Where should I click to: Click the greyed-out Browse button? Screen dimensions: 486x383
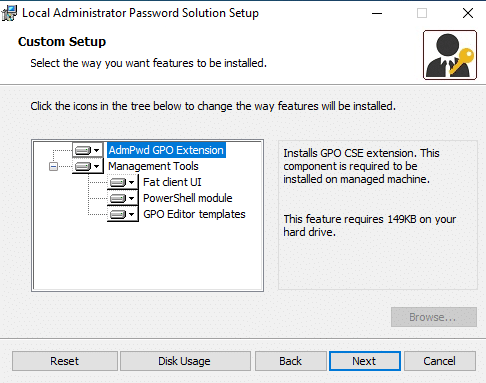click(x=434, y=317)
